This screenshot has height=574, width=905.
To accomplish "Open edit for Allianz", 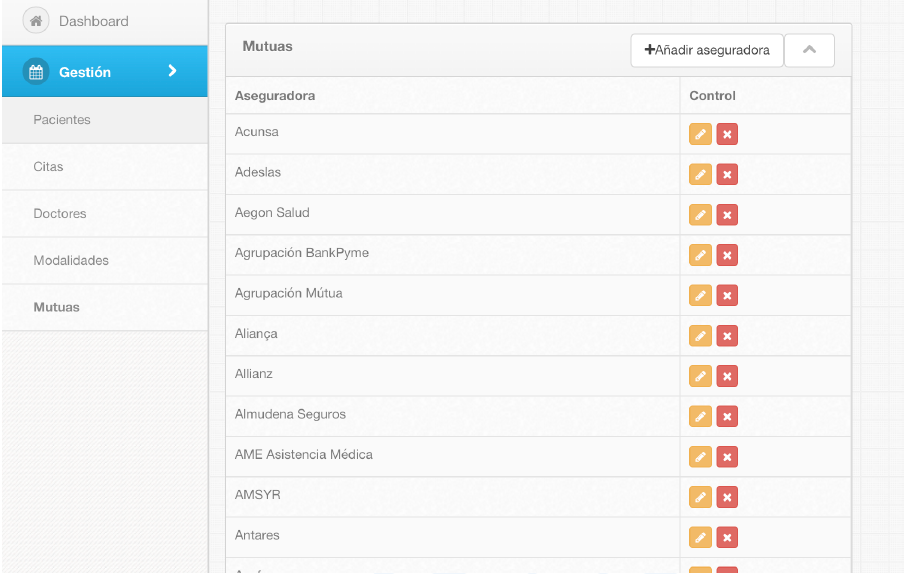I will coord(700,377).
